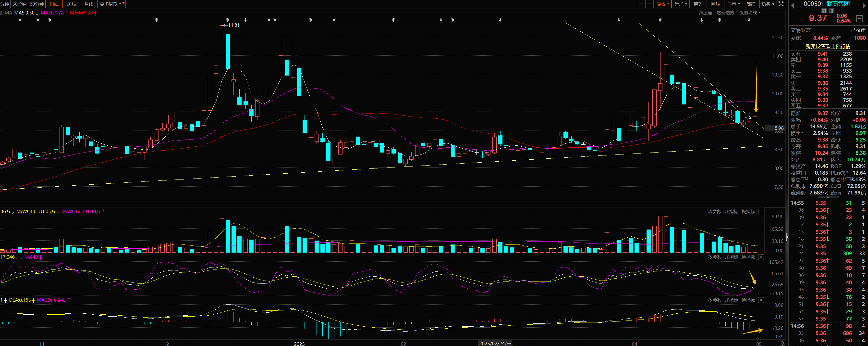Click the 14:55 tick trade row
868x346 pixels.
(828, 203)
